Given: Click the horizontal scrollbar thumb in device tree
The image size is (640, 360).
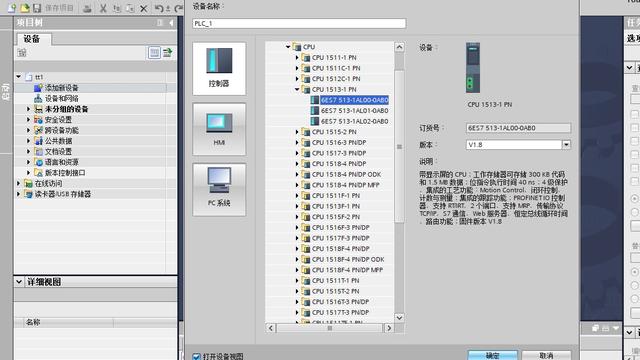Looking at the screenshot, I should coord(330,328).
